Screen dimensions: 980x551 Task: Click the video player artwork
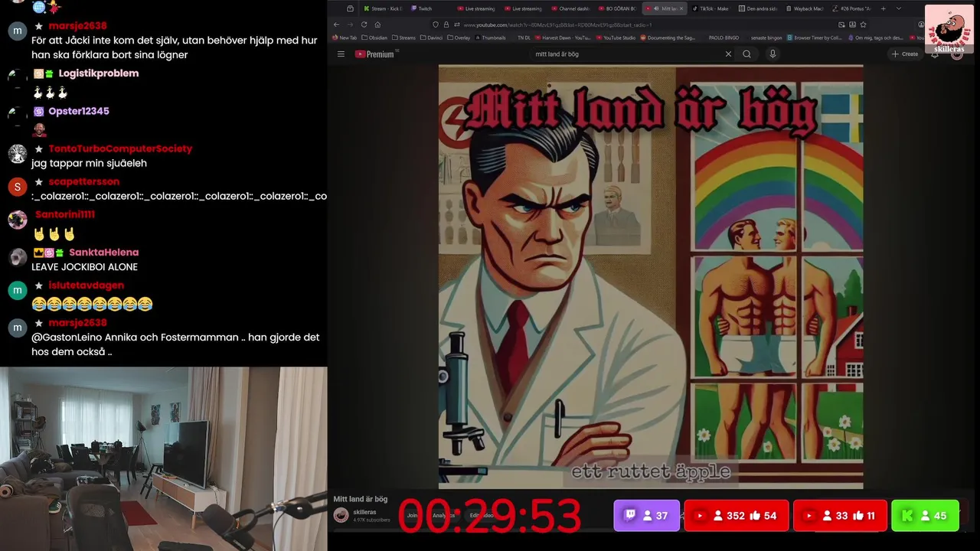click(651, 277)
